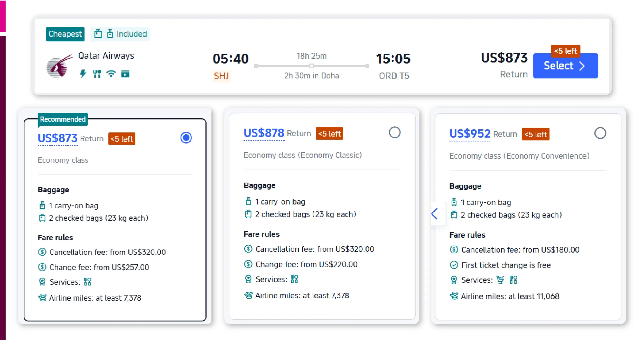This screenshot has height=340, width=644.
Task: Click the SHJ departure airport code
Action: (x=221, y=76)
